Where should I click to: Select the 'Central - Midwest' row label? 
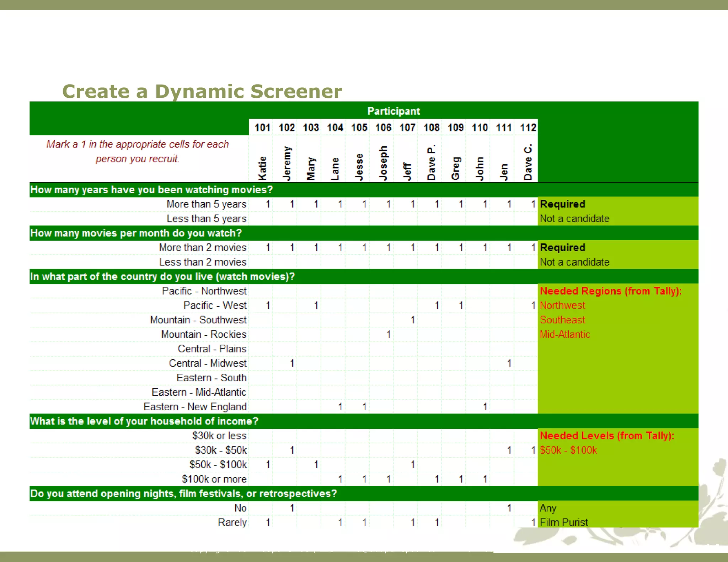tap(208, 363)
